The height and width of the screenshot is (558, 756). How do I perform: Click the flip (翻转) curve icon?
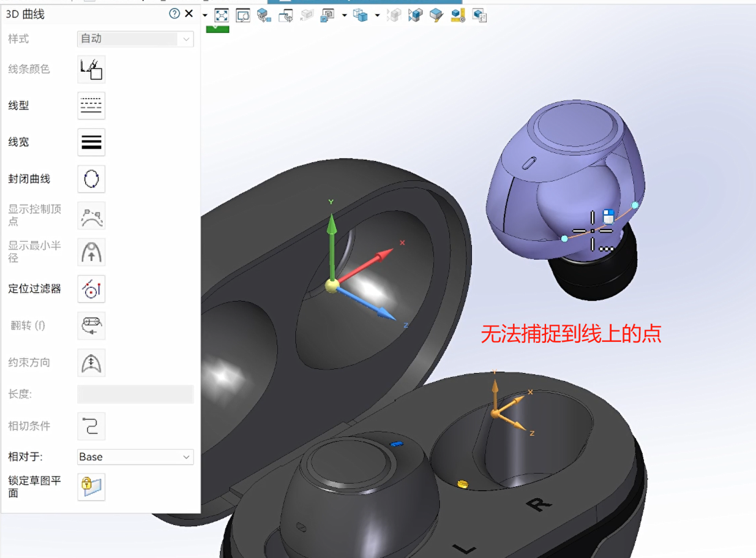point(91,325)
